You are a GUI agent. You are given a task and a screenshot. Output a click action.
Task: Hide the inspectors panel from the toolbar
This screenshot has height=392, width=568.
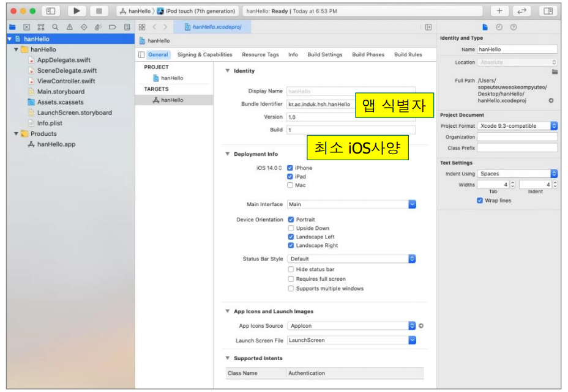[548, 11]
